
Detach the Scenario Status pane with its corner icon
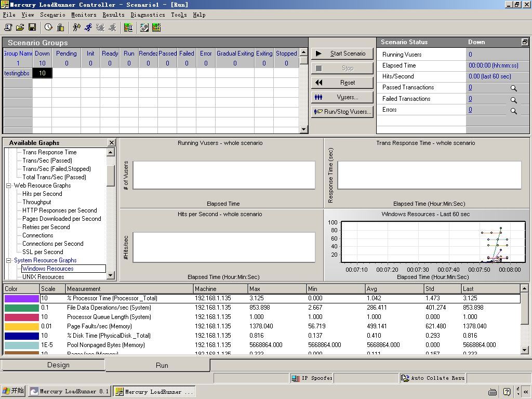525,42
